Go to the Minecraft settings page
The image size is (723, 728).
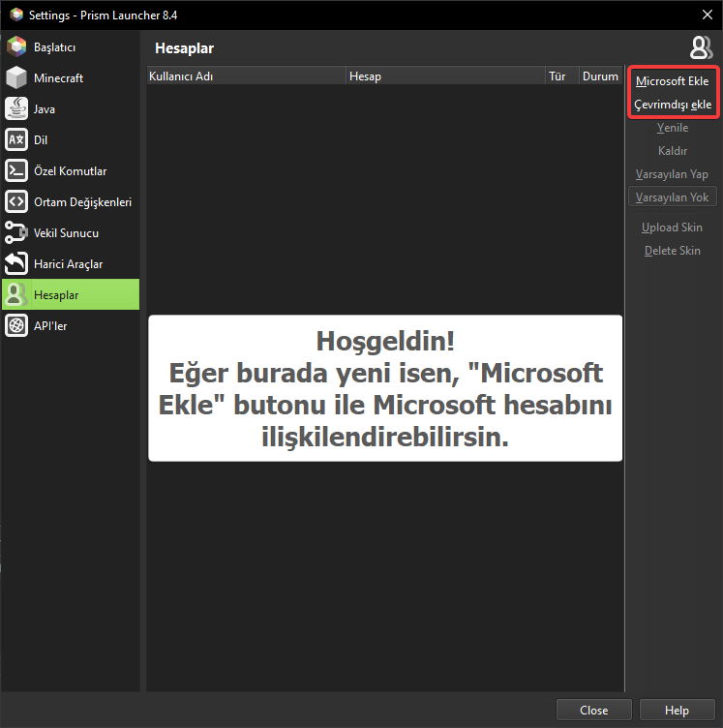click(x=58, y=78)
